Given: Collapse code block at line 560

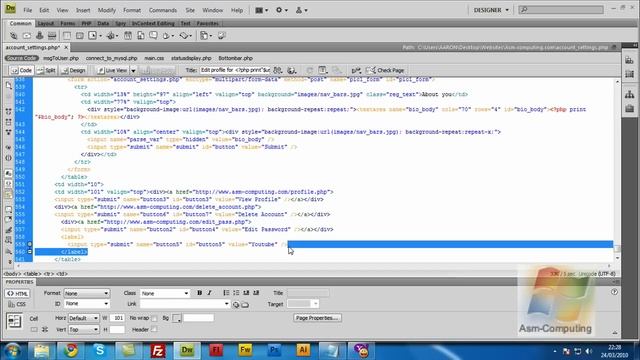Looking at the screenshot, I should tap(29, 251).
